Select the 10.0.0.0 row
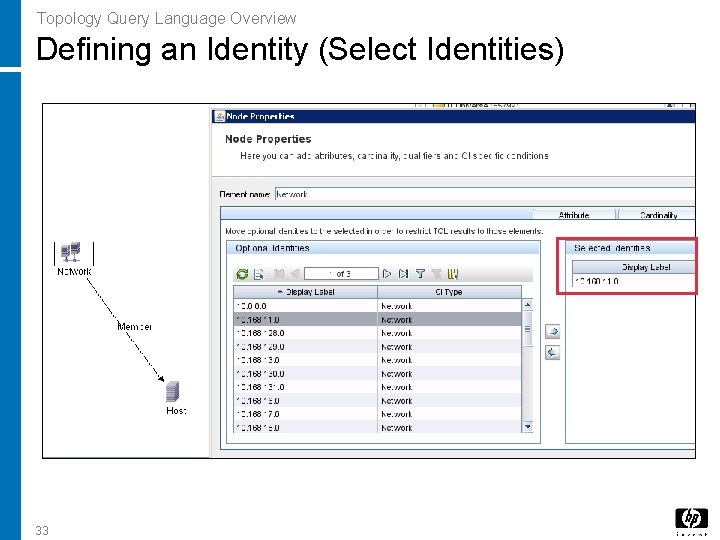 click(377, 306)
